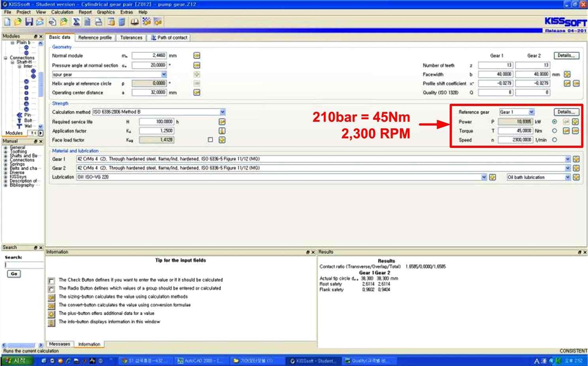Switch to the Reference profile tab
Screen dimensions: 588x366
coord(95,37)
